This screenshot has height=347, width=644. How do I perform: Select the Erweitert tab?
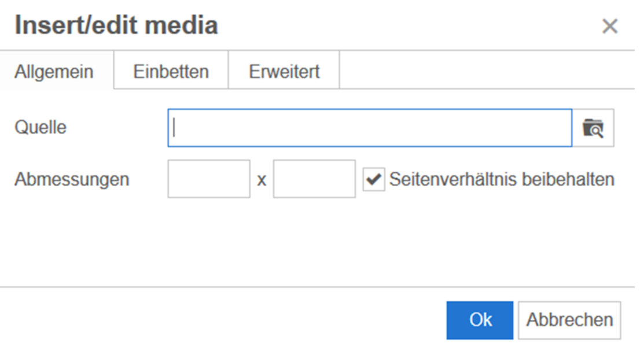[x=284, y=72]
